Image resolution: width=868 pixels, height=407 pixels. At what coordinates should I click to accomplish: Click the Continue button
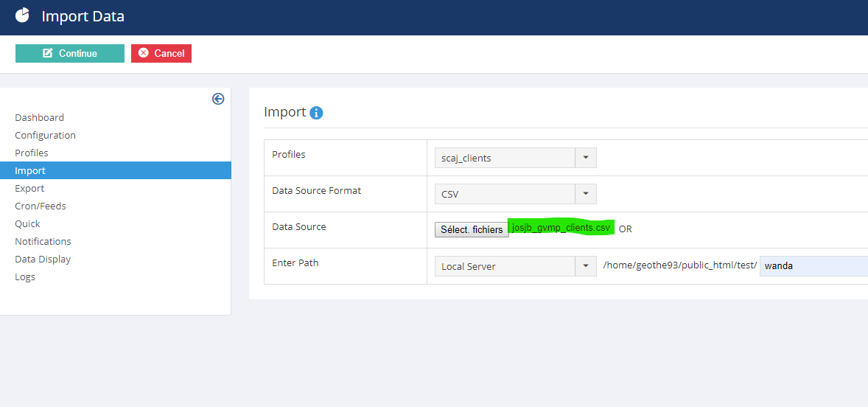[70, 53]
